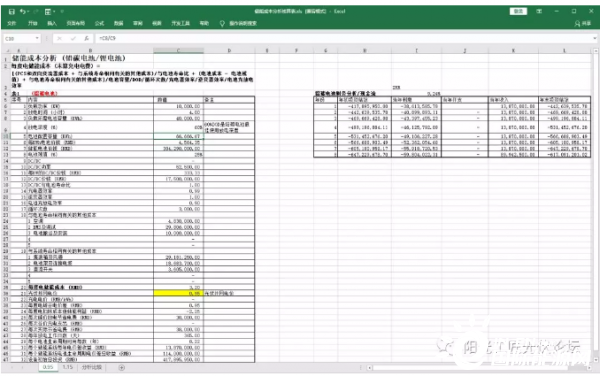Viewport: 600px width, 376px height.
Task: Open the undo history dropdown arrow
Action: (x=28, y=11)
